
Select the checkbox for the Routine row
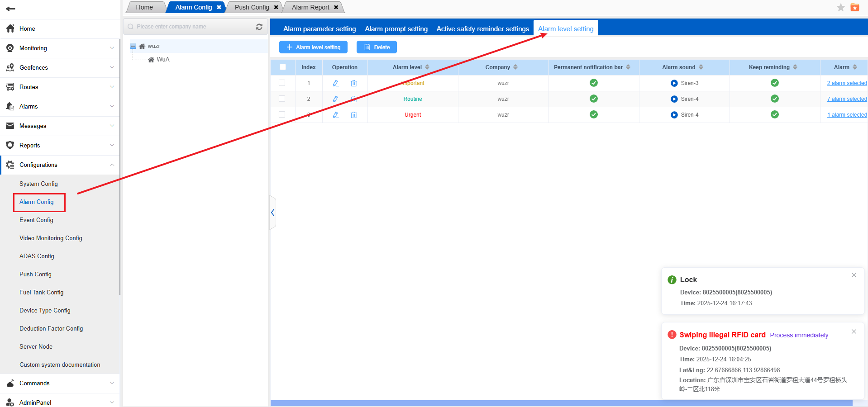[282, 99]
